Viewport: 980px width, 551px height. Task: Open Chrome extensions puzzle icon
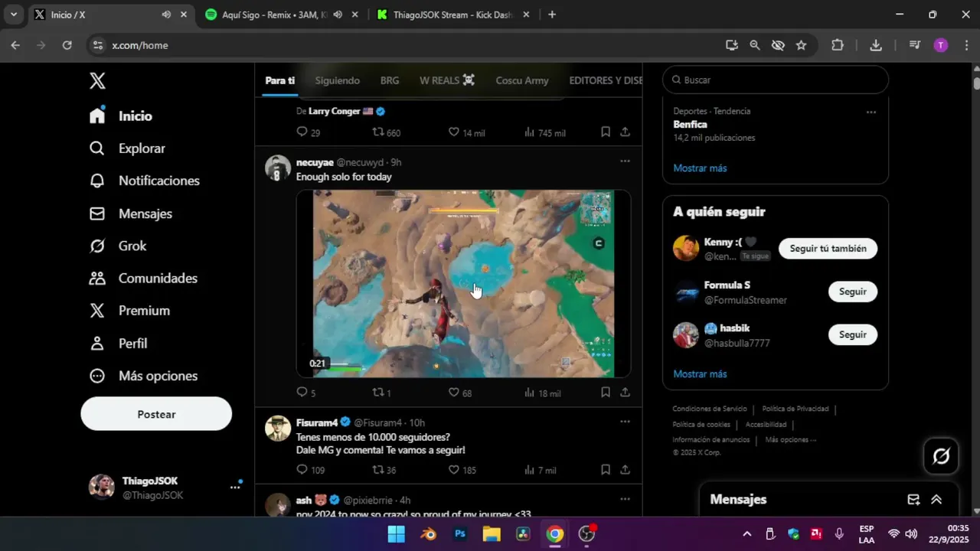[838, 45]
